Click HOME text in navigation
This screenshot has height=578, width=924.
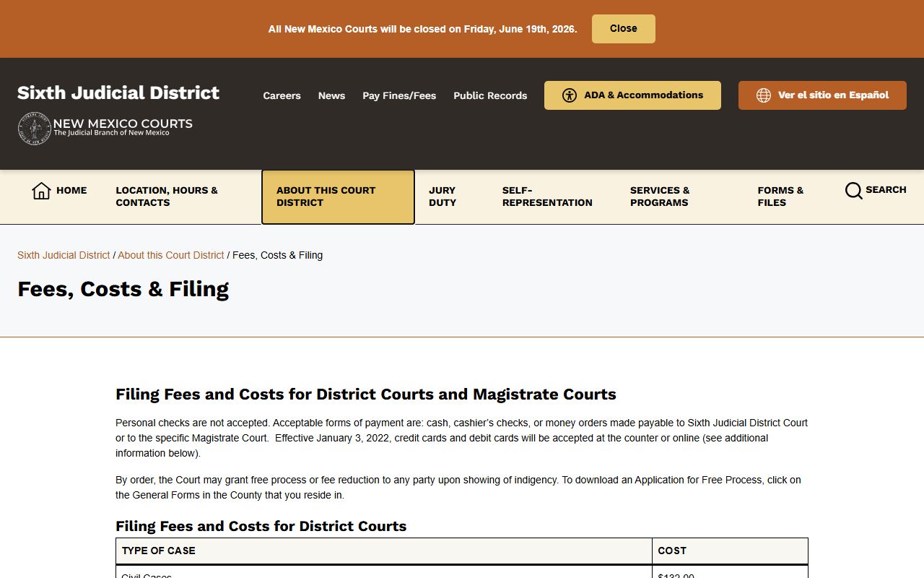(71, 191)
